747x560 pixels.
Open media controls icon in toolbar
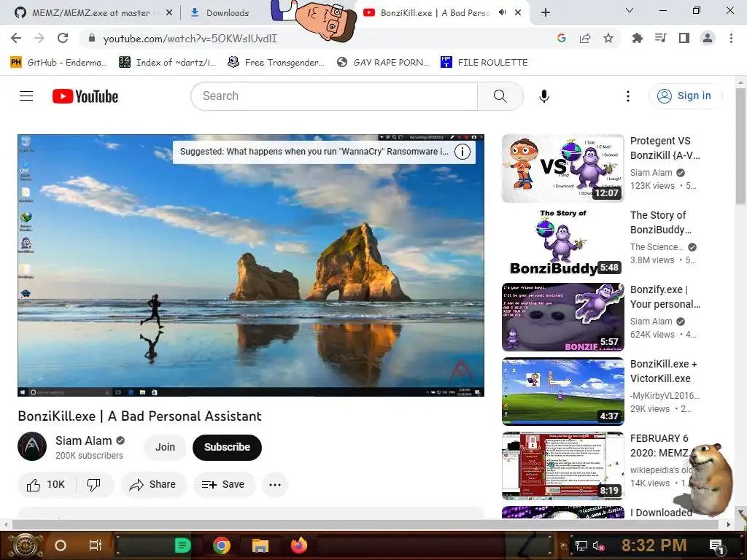click(661, 38)
